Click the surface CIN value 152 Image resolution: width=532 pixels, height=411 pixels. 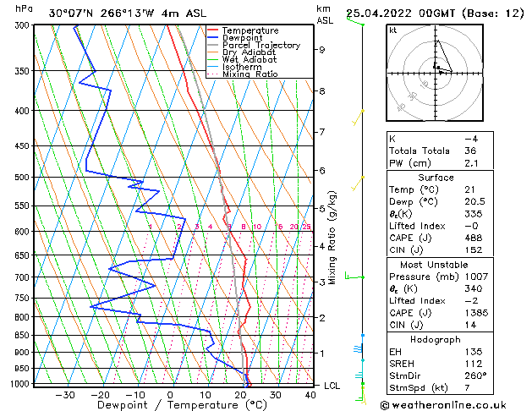tap(474, 250)
